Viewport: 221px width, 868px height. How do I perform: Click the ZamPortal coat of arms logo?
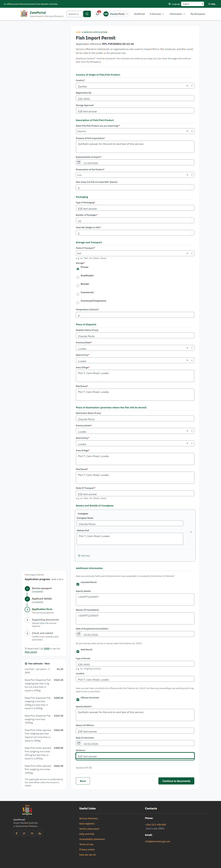[24, 13]
